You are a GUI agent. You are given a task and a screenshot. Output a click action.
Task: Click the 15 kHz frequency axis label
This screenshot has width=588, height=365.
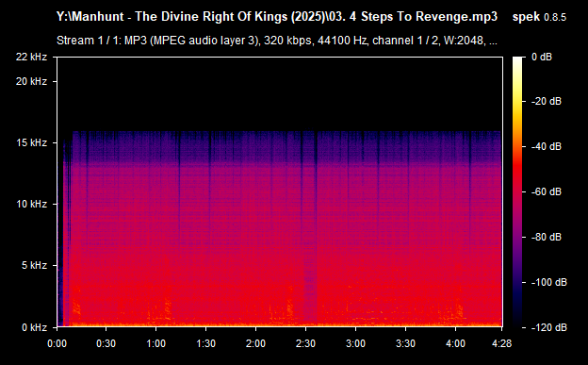pyautogui.click(x=31, y=142)
